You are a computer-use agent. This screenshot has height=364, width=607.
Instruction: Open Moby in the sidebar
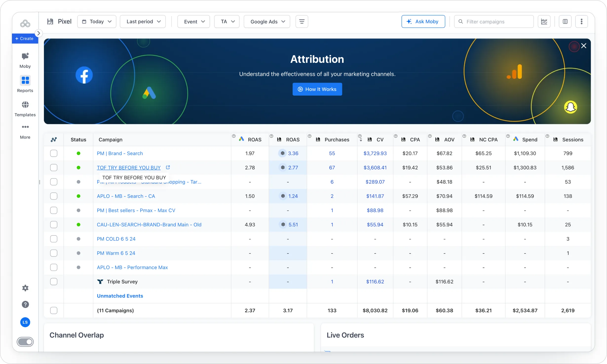(25, 60)
